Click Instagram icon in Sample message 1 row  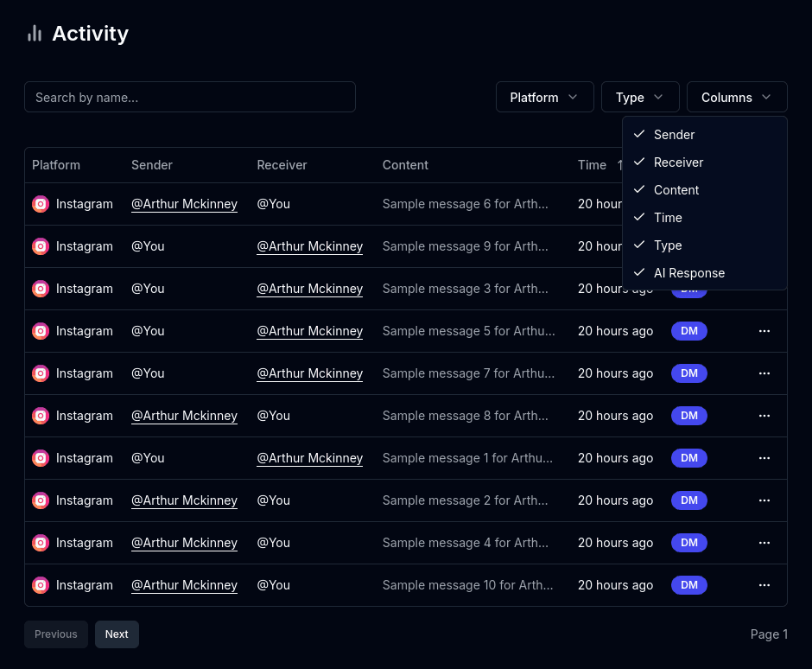coord(41,458)
